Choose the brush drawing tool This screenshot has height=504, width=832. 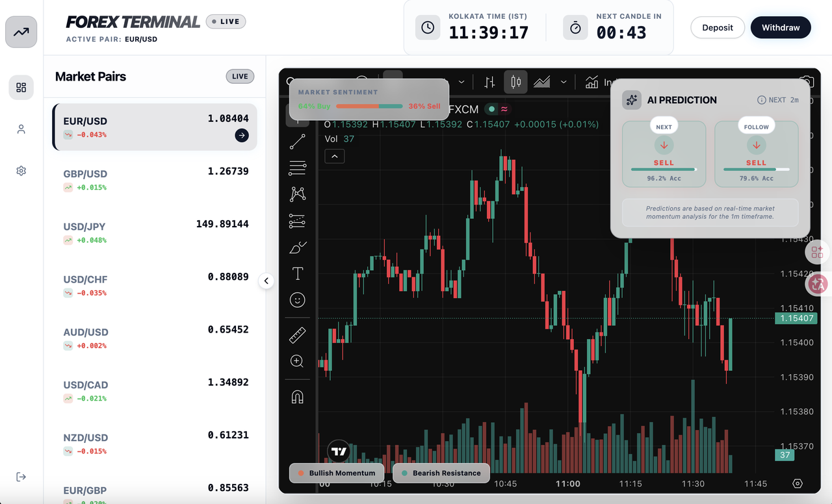tap(298, 247)
